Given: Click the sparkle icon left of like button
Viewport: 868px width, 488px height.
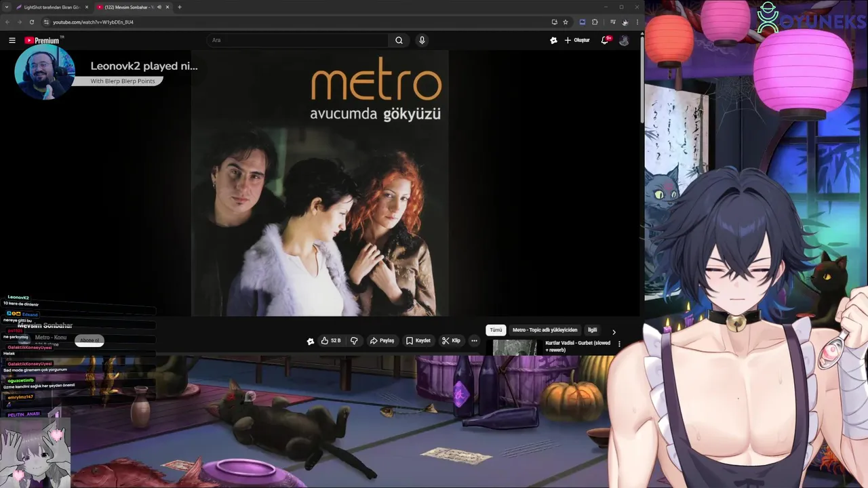Looking at the screenshot, I should (x=311, y=341).
